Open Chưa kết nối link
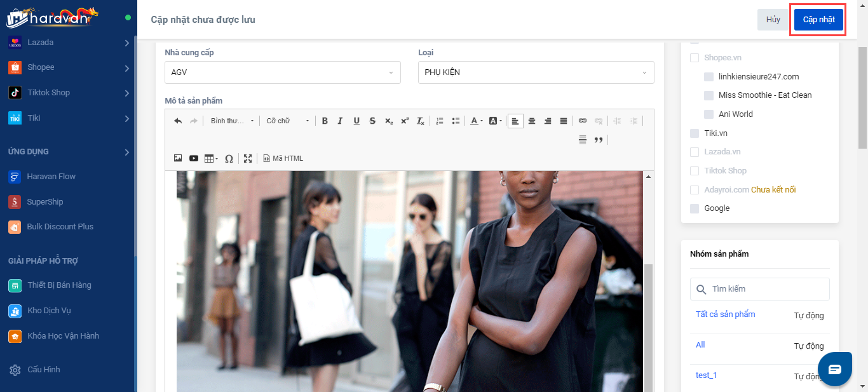This screenshot has height=392, width=868. tap(773, 190)
